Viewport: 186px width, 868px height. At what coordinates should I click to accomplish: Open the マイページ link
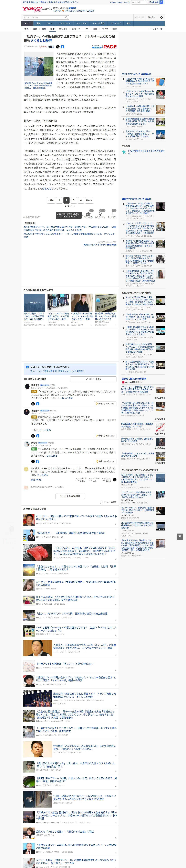pos(139,18)
